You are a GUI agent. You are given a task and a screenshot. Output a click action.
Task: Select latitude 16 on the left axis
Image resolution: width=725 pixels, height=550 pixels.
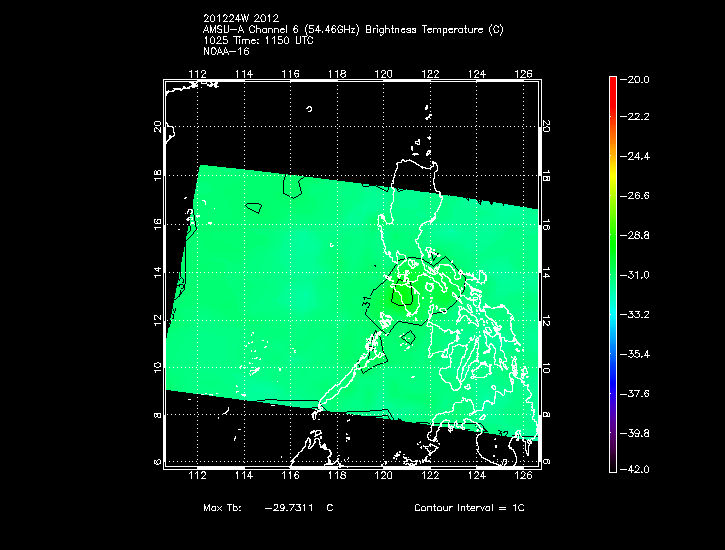click(158, 224)
